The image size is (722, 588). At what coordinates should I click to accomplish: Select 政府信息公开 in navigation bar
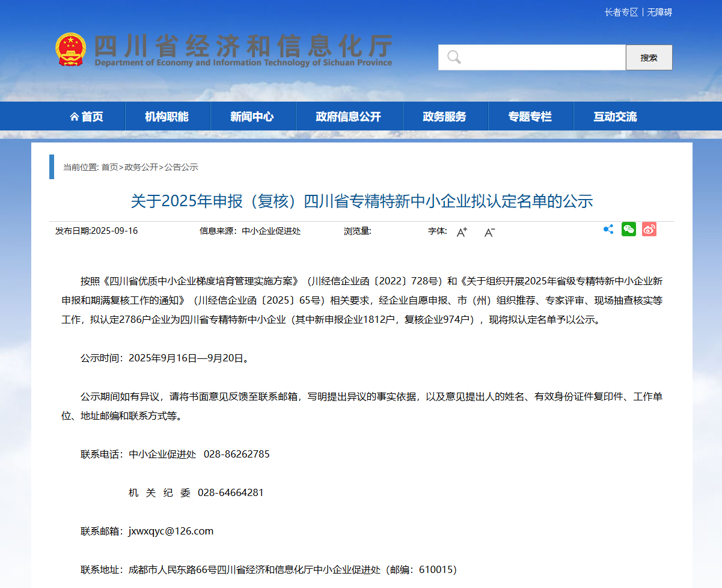click(x=349, y=117)
